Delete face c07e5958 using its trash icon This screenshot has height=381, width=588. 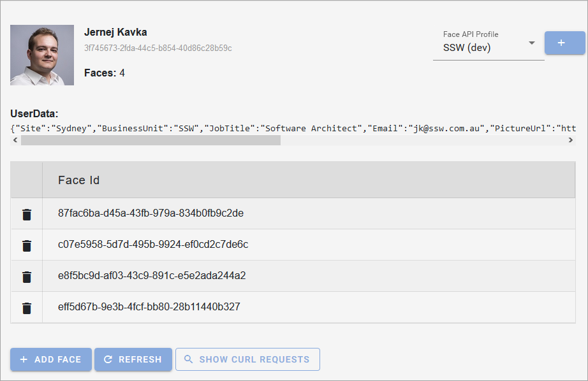26,245
